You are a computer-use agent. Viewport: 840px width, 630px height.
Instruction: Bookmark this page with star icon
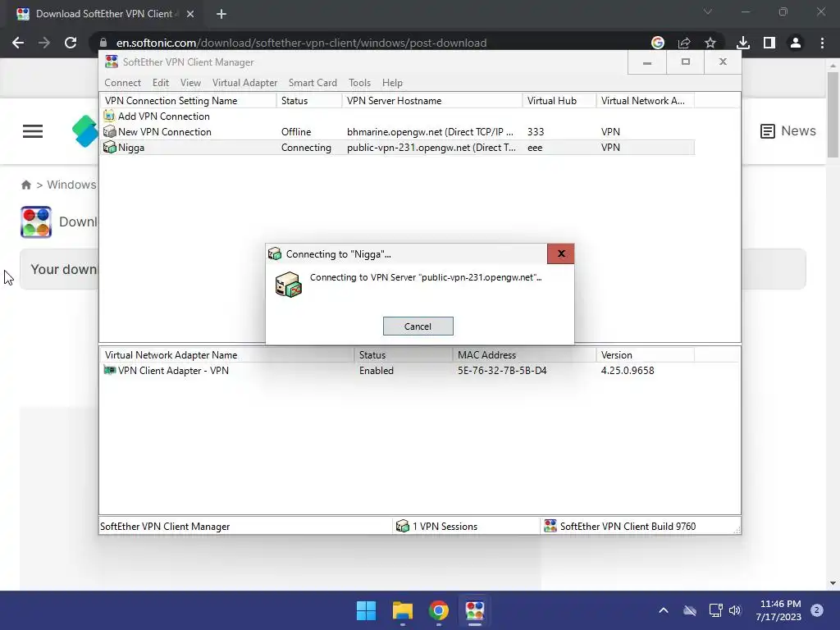[x=710, y=43]
